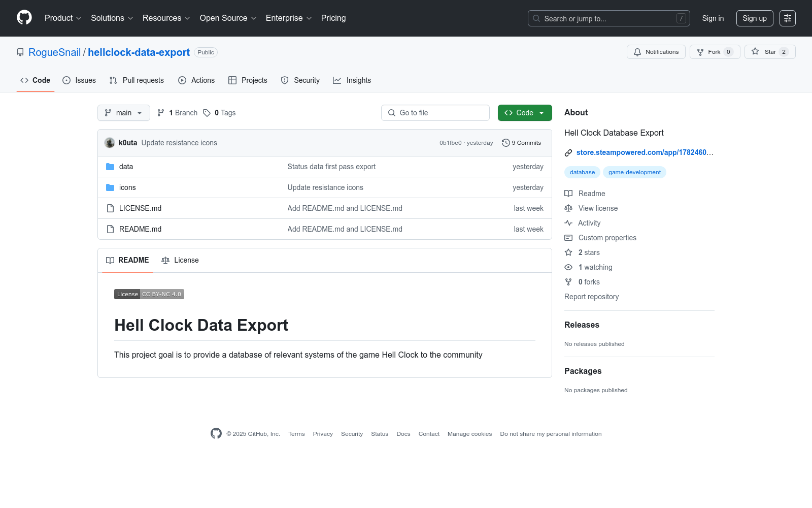The image size is (812, 508).
Task: Open the Pricing link
Action: pos(333,18)
